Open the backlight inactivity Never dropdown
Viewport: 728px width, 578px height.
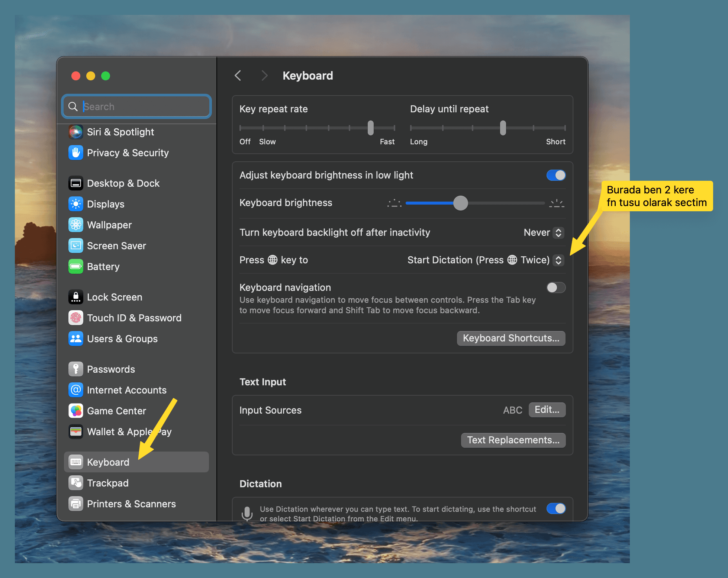544,233
